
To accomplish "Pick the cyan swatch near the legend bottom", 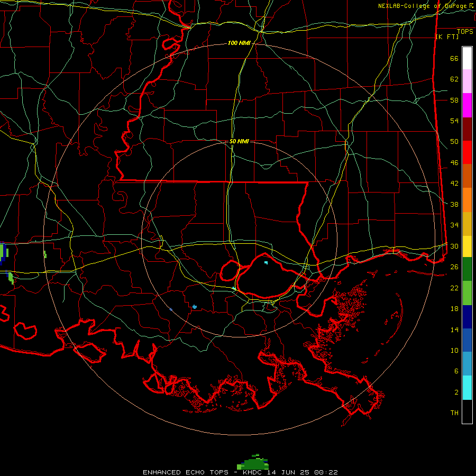I will point(467,388).
